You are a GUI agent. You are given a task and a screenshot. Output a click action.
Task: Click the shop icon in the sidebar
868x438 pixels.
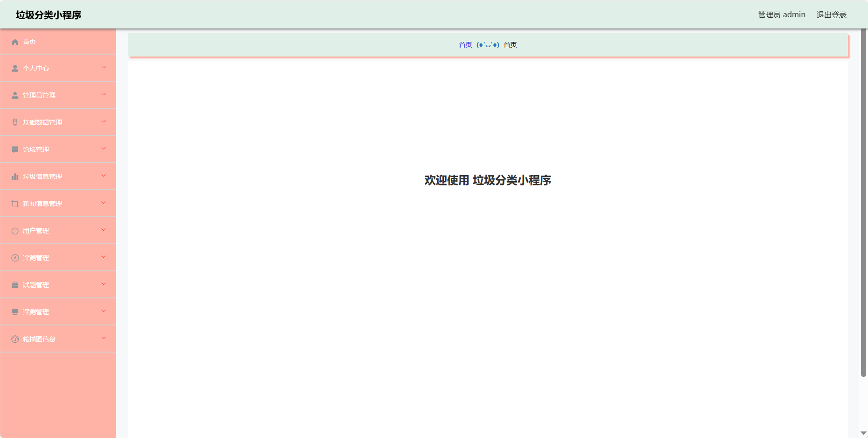tap(15, 312)
